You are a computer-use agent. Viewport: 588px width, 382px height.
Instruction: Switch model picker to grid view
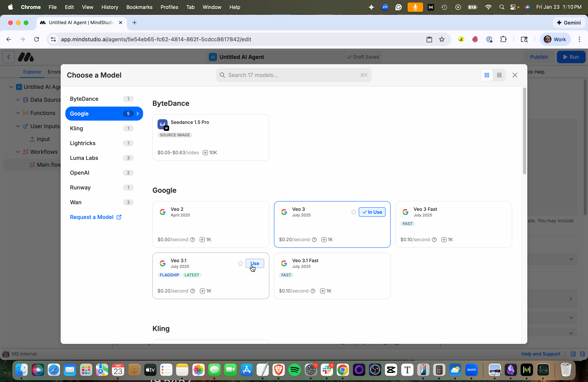486,75
